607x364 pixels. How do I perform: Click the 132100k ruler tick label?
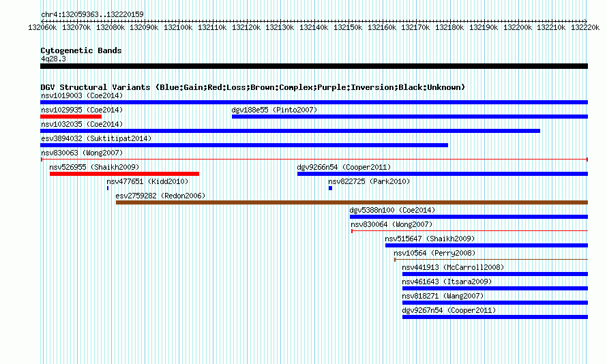[x=178, y=27]
